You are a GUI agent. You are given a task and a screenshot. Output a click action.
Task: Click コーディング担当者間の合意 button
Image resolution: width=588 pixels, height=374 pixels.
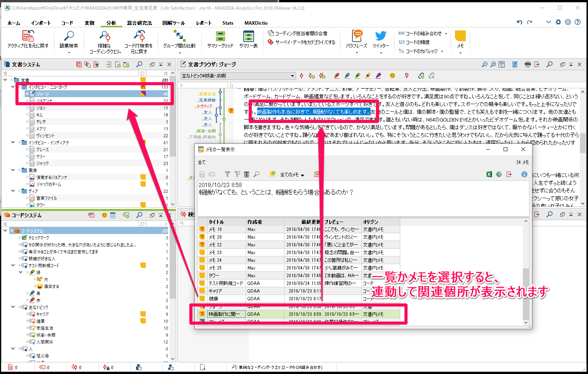[297, 34]
